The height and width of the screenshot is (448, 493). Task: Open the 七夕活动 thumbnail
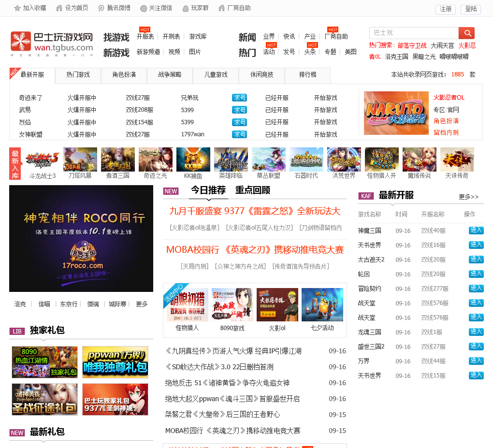[x=322, y=304]
